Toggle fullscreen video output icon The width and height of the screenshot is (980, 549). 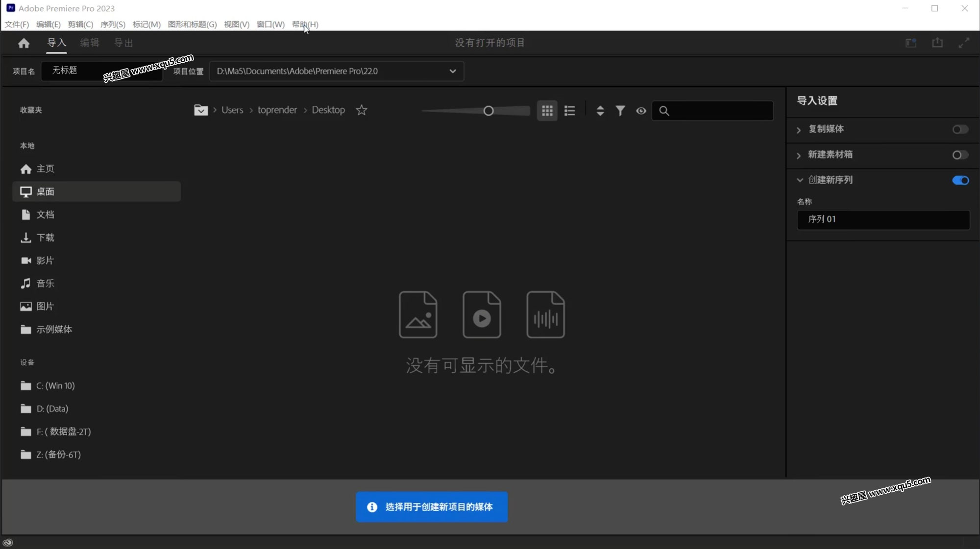point(964,43)
